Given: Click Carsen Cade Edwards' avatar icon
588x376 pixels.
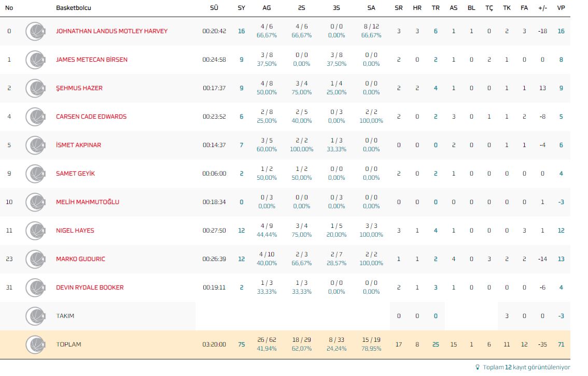Looking at the screenshot, I should 35,117.
